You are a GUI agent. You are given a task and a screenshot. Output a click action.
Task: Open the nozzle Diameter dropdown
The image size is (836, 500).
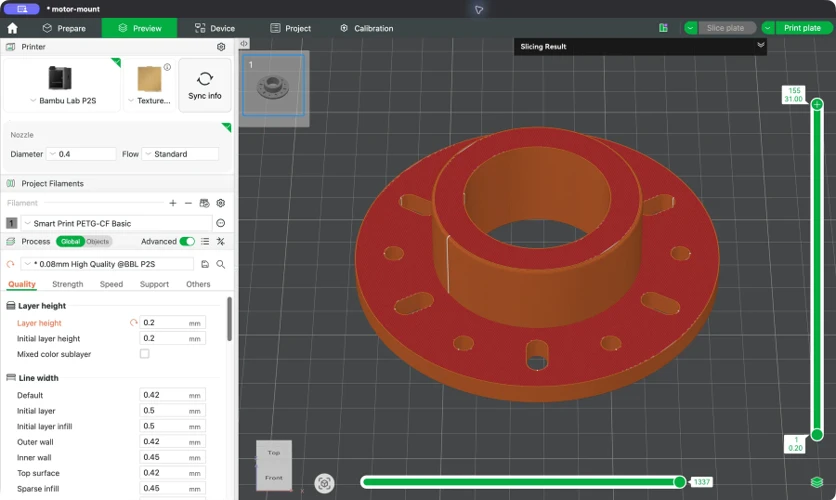(81, 154)
